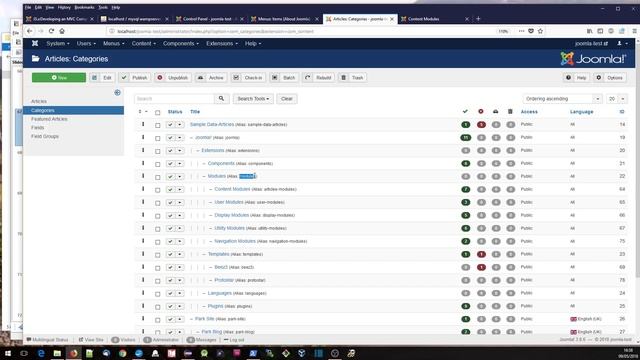Image resolution: width=640 pixels, height=360 pixels.
Task: Click the Rebuild toolbar button
Action: pyautogui.click(x=318, y=78)
